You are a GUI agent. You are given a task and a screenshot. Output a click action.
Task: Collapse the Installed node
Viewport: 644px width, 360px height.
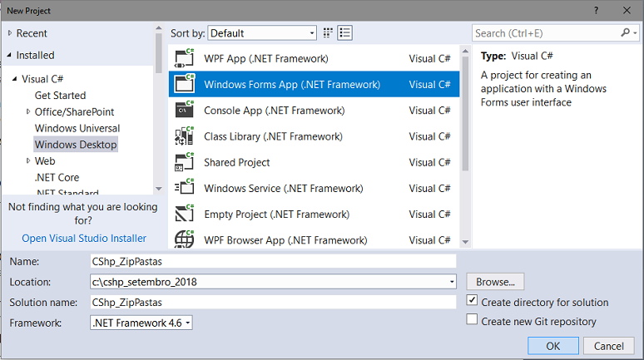tap(9, 55)
